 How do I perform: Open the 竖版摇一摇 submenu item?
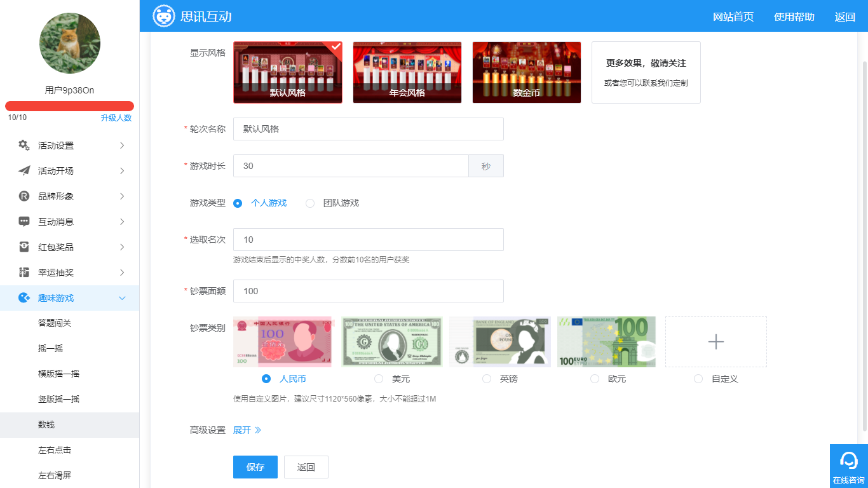coord(70,400)
